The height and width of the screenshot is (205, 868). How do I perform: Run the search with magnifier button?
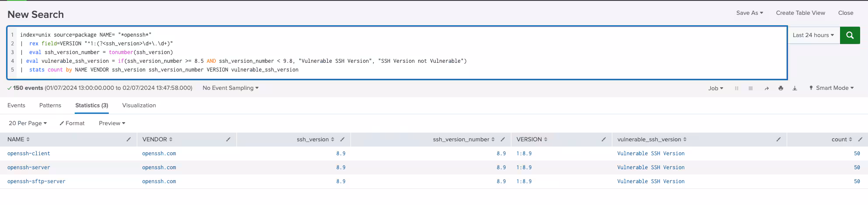click(x=850, y=35)
